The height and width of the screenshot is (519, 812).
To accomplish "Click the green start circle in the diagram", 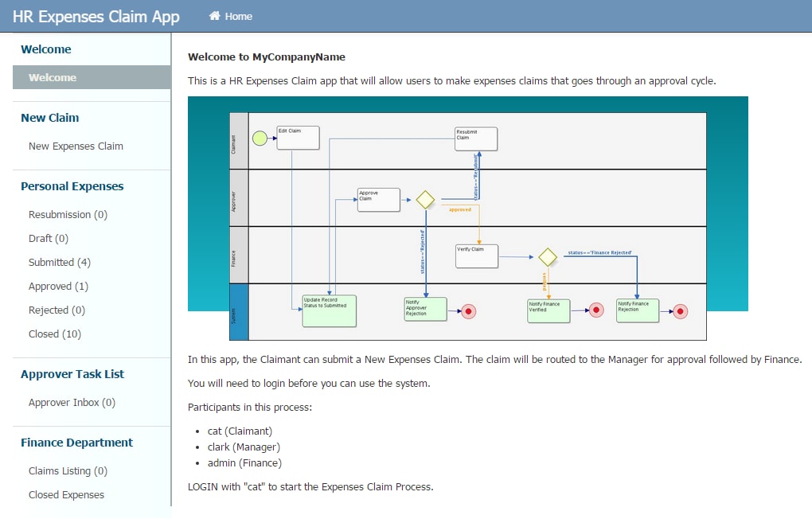I will [x=260, y=139].
